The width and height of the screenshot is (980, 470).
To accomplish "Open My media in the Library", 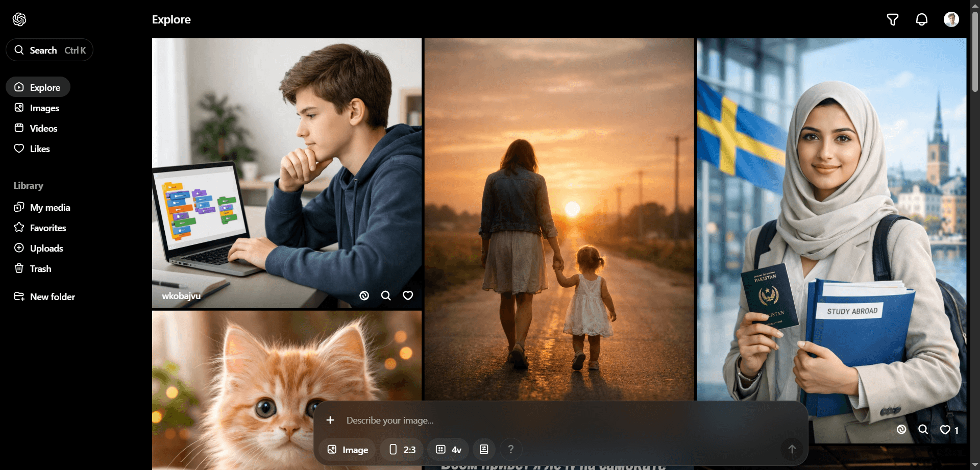I will pos(50,207).
